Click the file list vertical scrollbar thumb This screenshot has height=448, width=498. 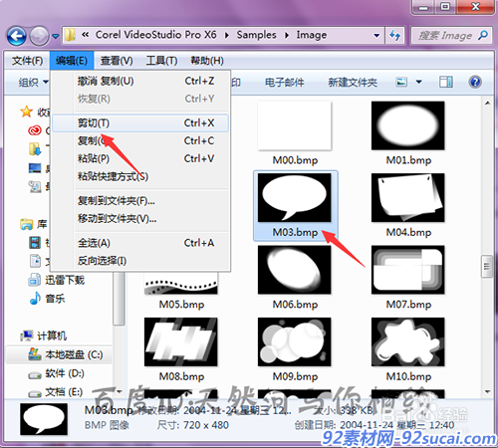tap(487, 266)
